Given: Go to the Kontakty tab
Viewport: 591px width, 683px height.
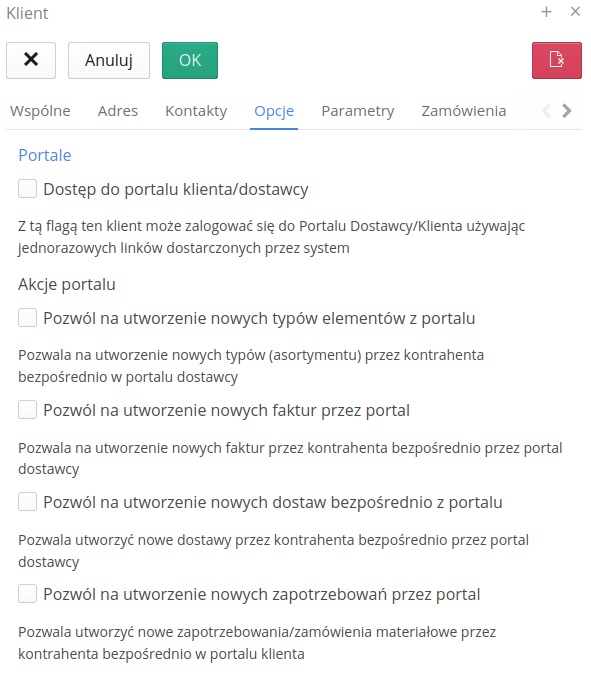Looking at the screenshot, I should [x=196, y=111].
